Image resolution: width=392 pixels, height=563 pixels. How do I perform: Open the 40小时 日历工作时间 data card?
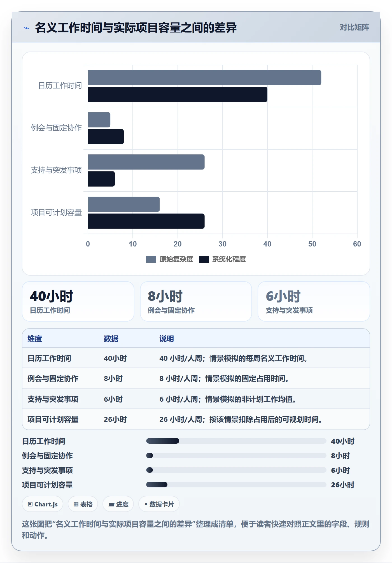(x=78, y=301)
